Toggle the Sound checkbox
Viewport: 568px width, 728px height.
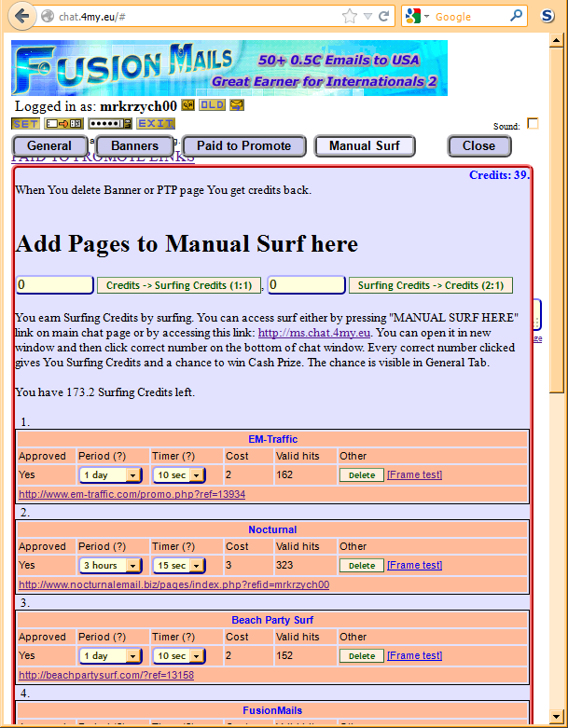click(x=533, y=123)
